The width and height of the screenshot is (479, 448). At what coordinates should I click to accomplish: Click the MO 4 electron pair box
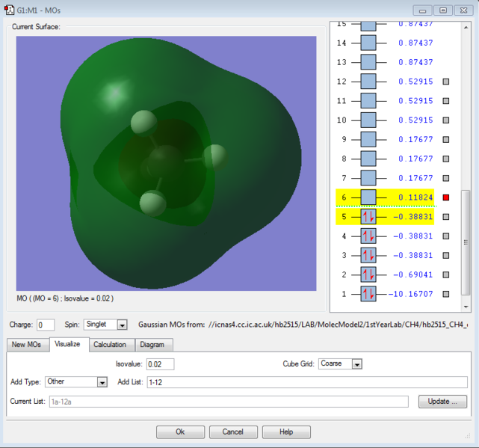368,236
